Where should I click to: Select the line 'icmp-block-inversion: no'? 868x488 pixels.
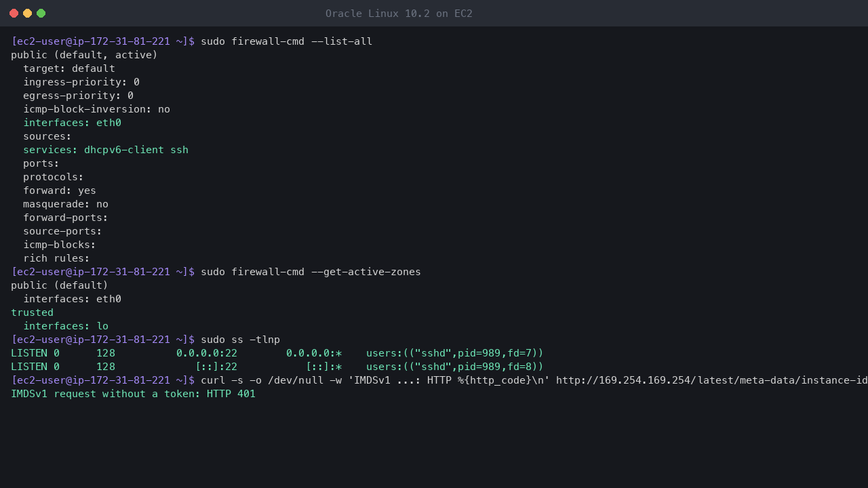[x=96, y=109]
